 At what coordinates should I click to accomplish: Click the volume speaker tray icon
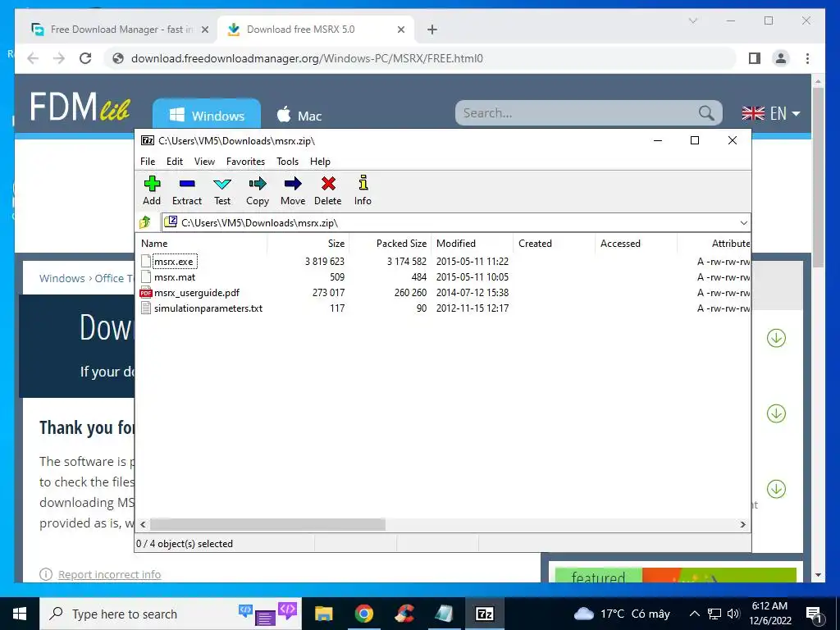(x=733, y=614)
